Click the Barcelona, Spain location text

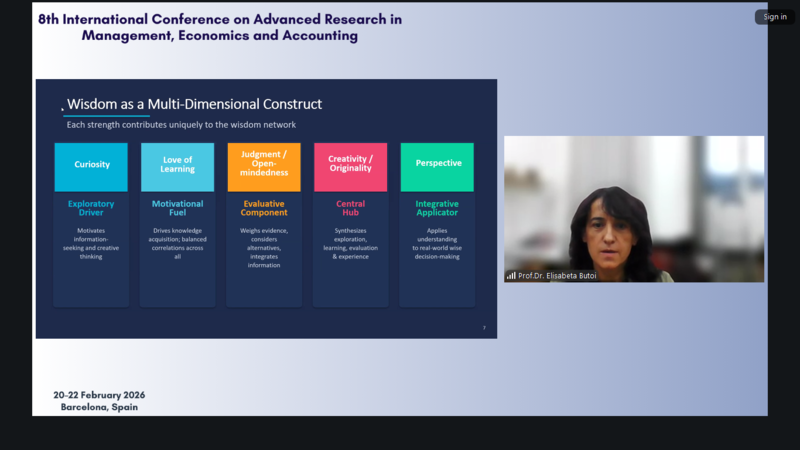pyautogui.click(x=99, y=407)
